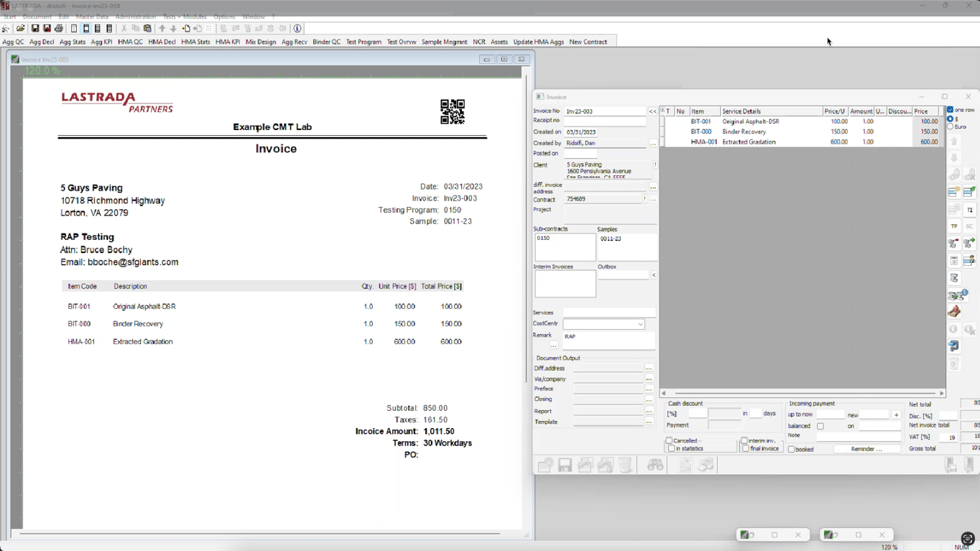Open a file using the folder toolbar icon
980x551 pixels.
pyautogui.click(x=20, y=28)
